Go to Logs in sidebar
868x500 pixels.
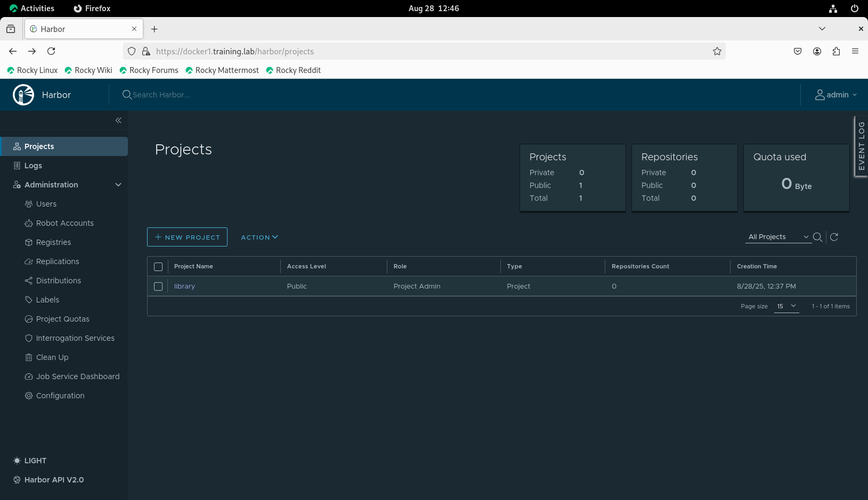[33, 166]
